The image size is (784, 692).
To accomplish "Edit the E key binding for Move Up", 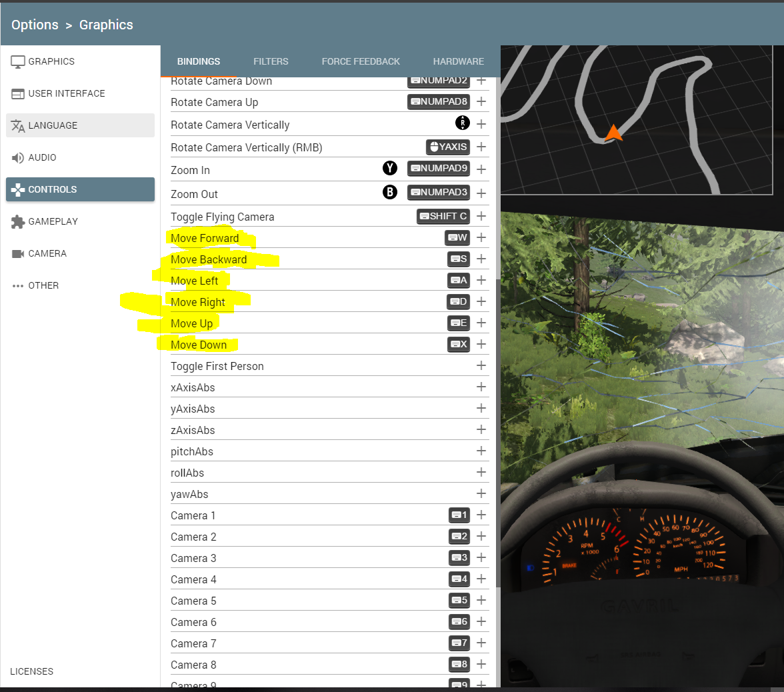I will pos(459,323).
